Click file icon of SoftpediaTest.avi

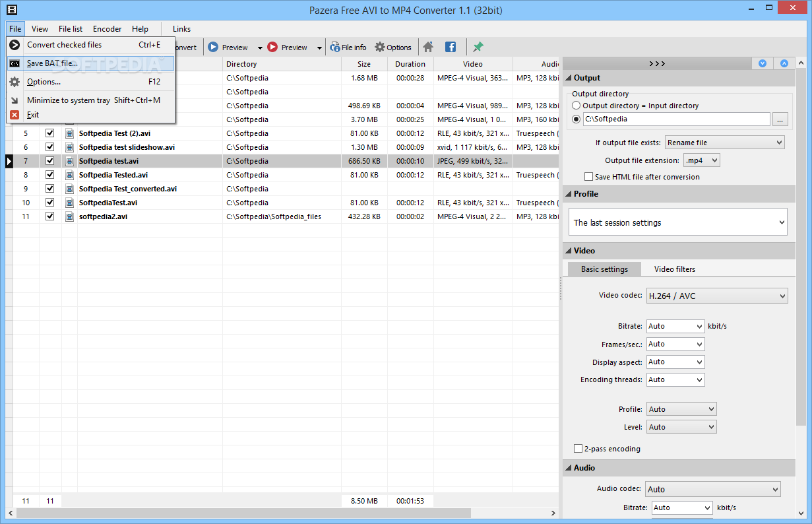(69, 203)
